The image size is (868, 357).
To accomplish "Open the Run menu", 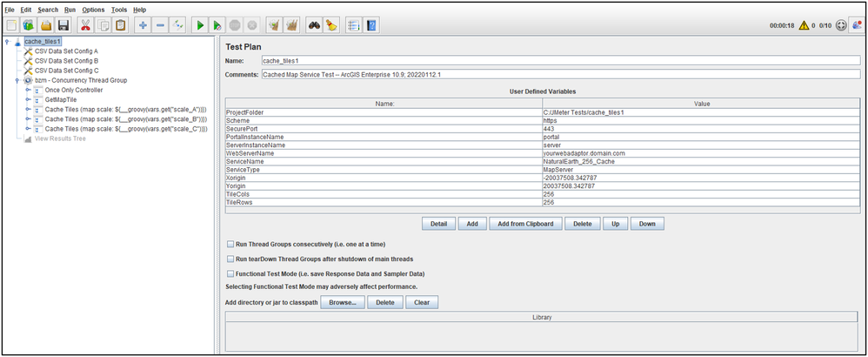I will [x=70, y=10].
